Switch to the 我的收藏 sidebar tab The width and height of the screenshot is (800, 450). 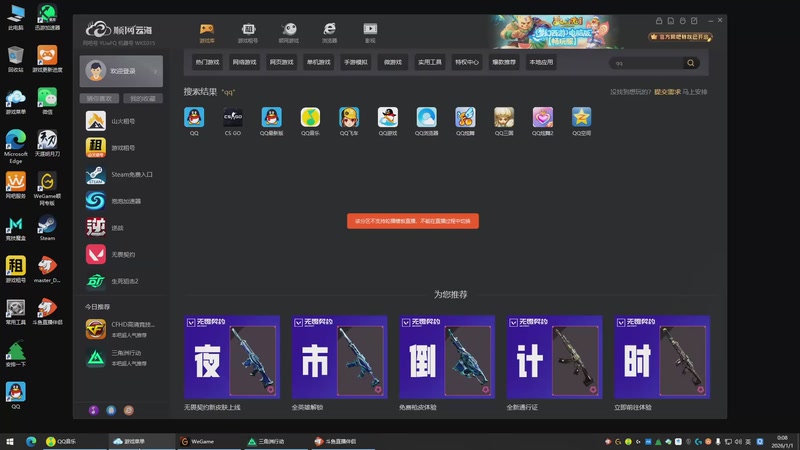click(143, 98)
